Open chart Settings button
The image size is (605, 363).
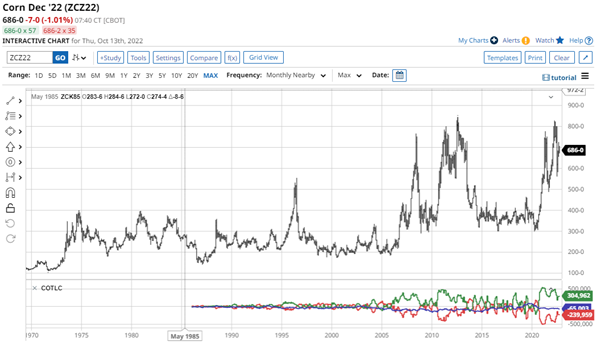tap(168, 58)
